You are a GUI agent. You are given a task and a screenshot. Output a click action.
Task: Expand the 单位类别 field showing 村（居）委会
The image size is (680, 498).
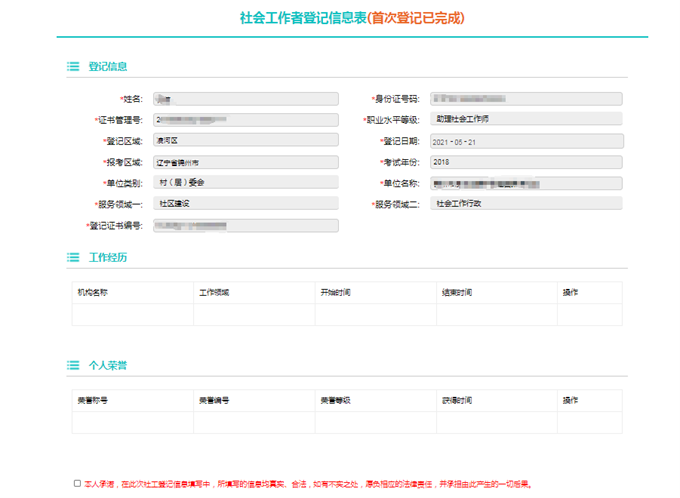(x=245, y=183)
